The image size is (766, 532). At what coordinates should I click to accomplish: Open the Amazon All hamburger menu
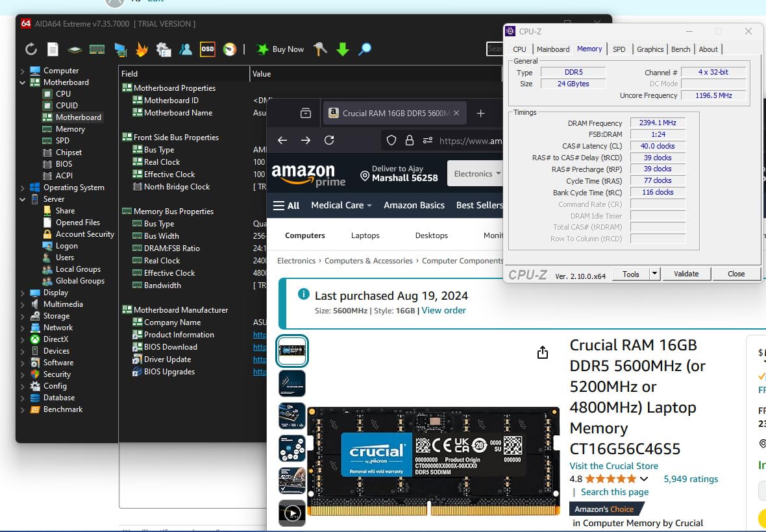pos(286,206)
